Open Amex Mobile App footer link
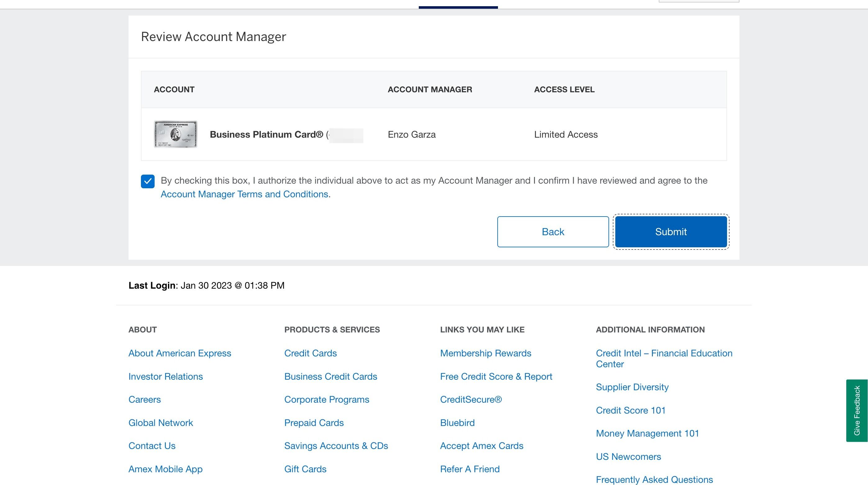Image resolution: width=868 pixels, height=485 pixels. pyautogui.click(x=165, y=469)
